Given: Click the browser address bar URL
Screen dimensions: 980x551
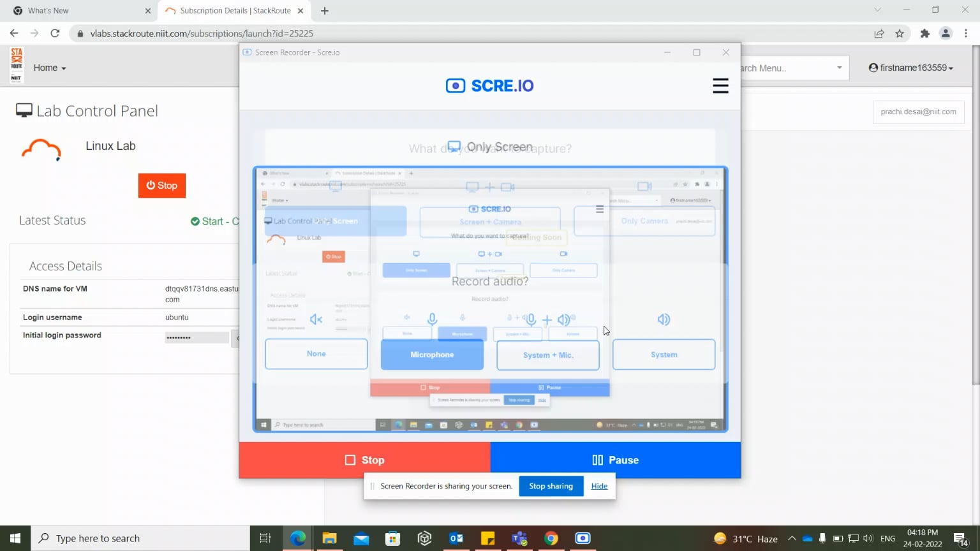Looking at the screenshot, I should pos(202,33).
